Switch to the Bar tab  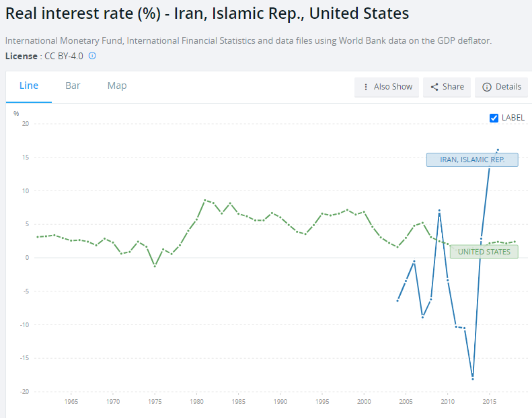pos(73,85)
